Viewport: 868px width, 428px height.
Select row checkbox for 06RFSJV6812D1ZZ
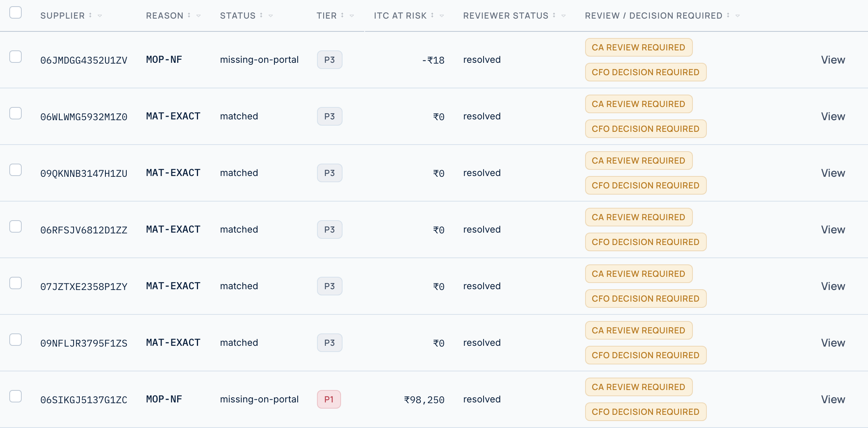15,226
